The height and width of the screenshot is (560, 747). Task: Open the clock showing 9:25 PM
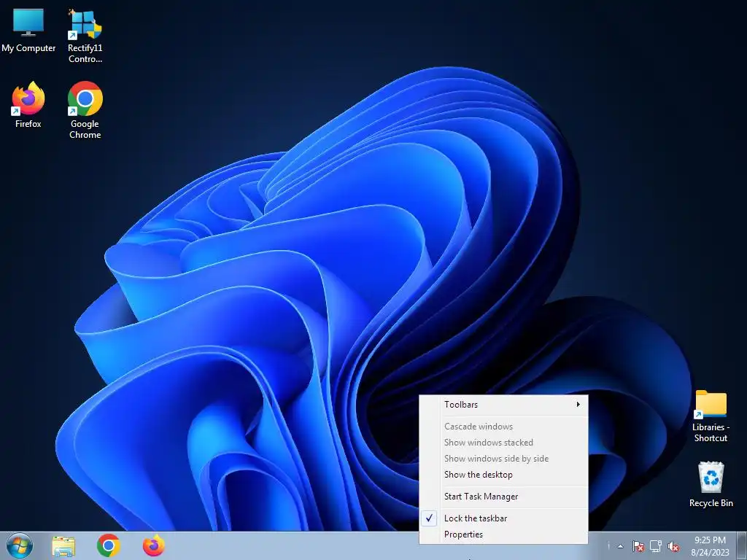click(x=710, y=546)
